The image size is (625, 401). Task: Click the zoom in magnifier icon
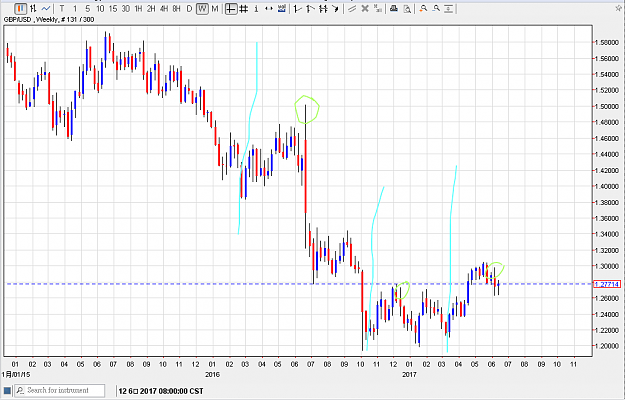(x=423, y=8)
